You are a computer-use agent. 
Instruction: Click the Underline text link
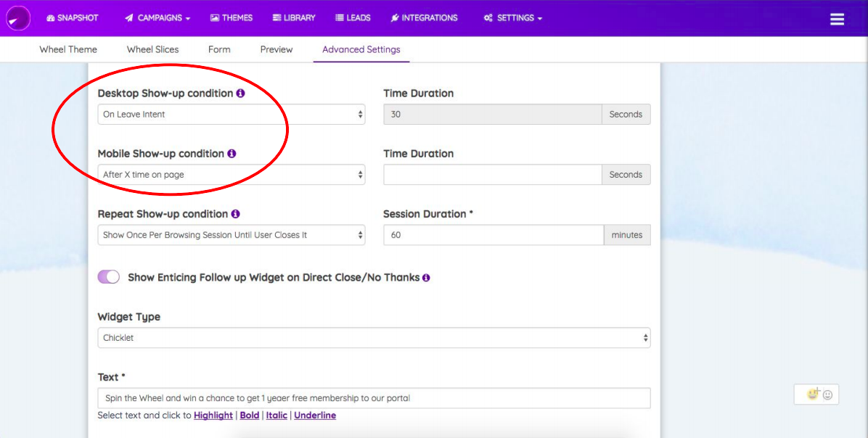315,416
